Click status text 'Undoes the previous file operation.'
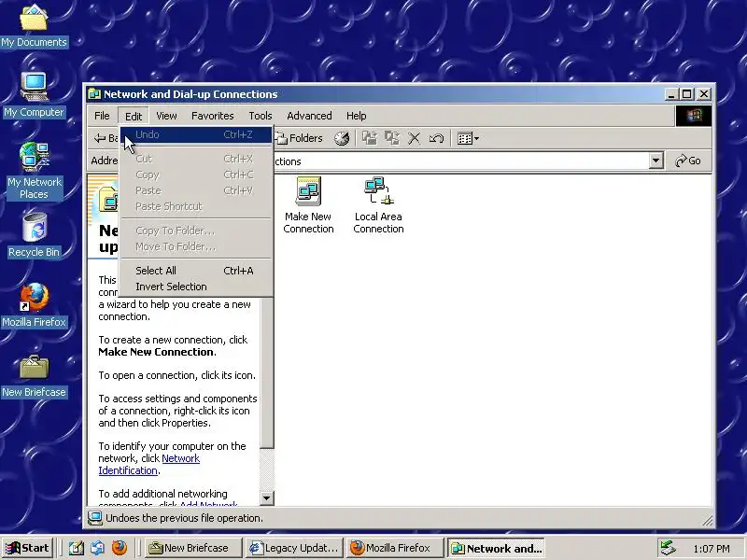Image resolution: width=747 pixels, height=560 pixels. [x=184, y=518]
